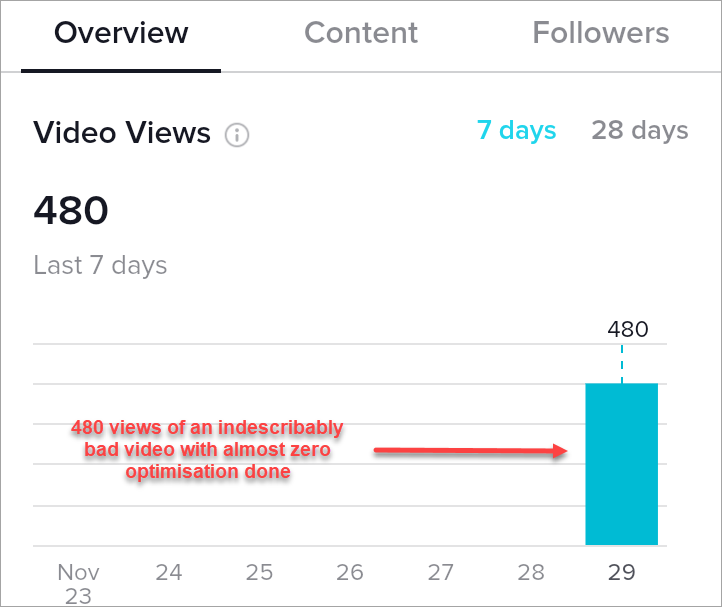
Task: Select the Nov 23 axis label
Action: (78, 584)
